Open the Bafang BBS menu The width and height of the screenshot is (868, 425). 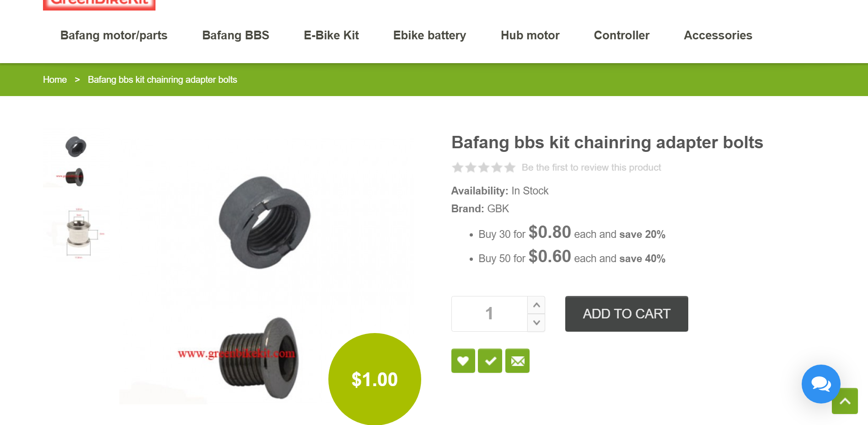click(x=236, y=35)
